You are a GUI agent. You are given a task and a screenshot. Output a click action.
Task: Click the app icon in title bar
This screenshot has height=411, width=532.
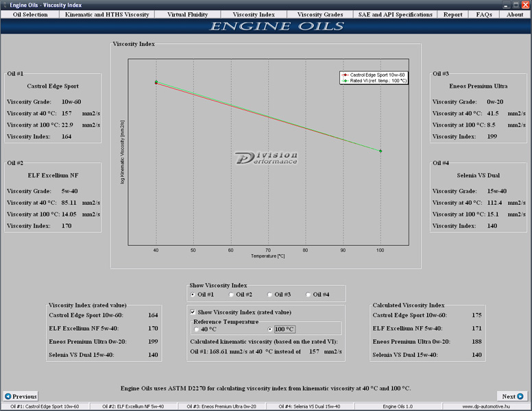pos(4,5)
